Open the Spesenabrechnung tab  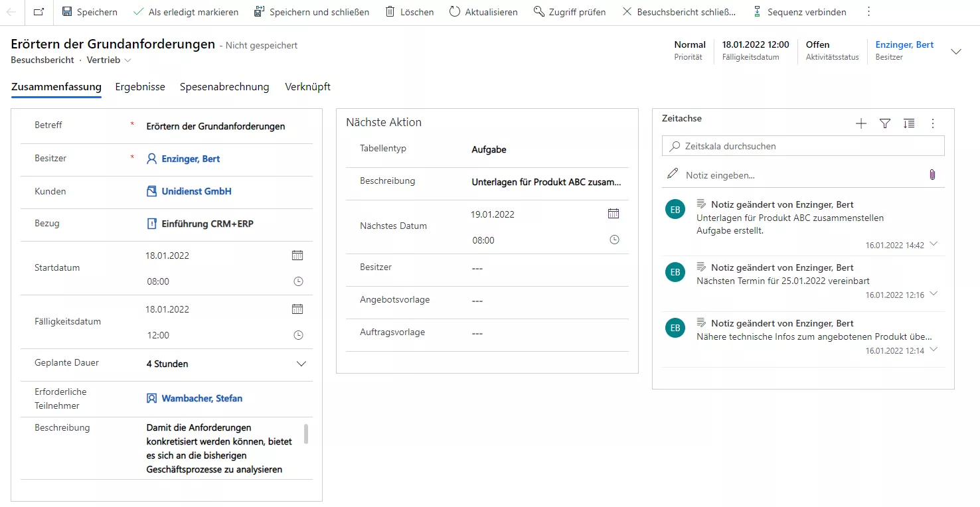[224, 87]
